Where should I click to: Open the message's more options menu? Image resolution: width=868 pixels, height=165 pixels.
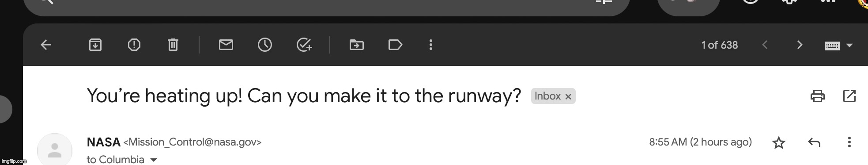(849, 142)
